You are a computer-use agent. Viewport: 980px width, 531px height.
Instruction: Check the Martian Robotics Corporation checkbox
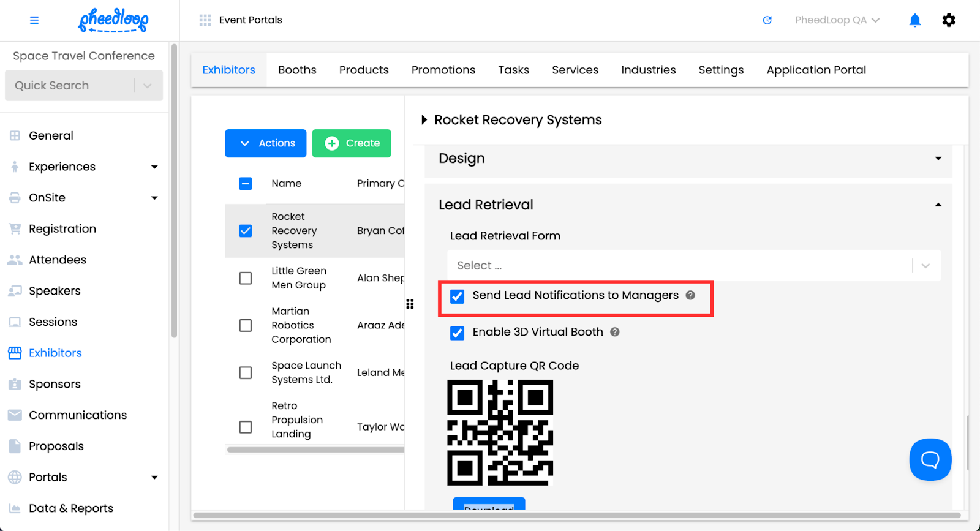(246, 325)
